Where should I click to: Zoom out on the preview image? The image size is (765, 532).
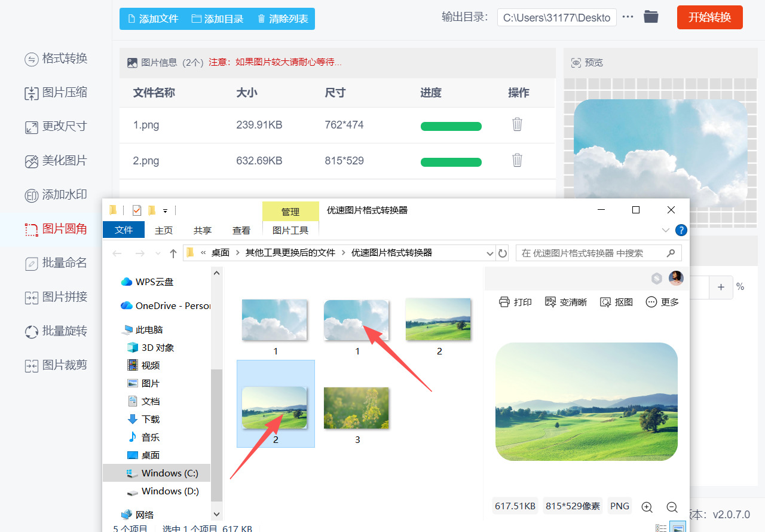672,507
